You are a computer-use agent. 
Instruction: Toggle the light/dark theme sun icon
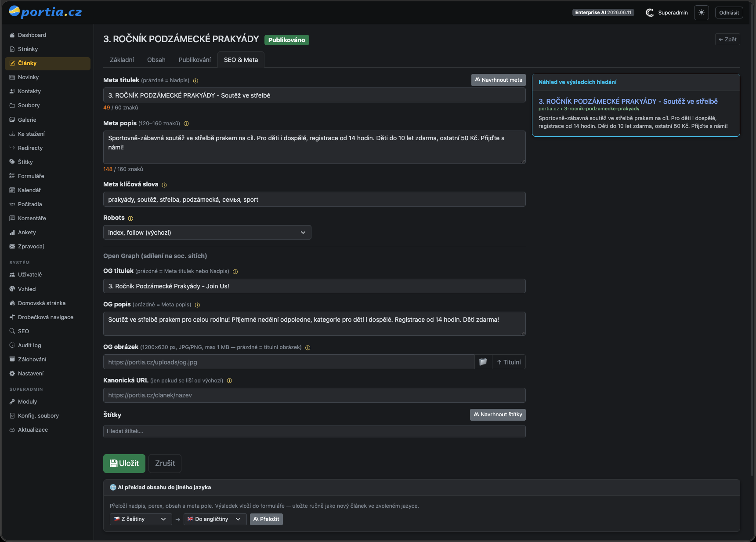pos(701,13)
